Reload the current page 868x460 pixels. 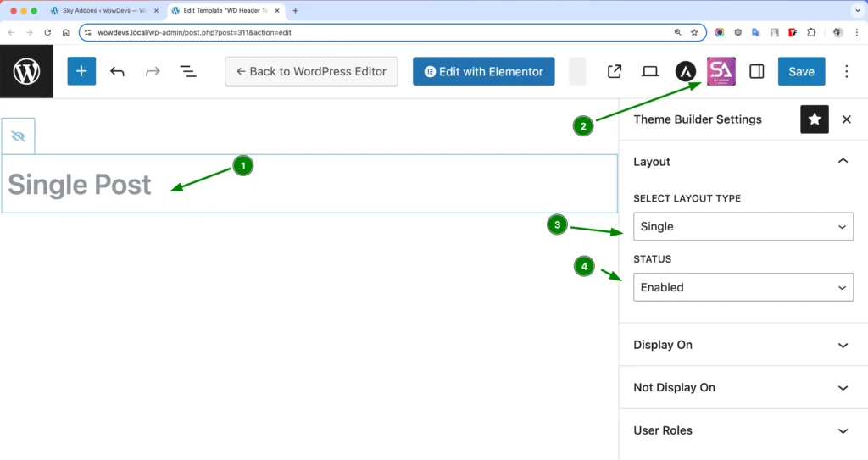coord(47,33)
